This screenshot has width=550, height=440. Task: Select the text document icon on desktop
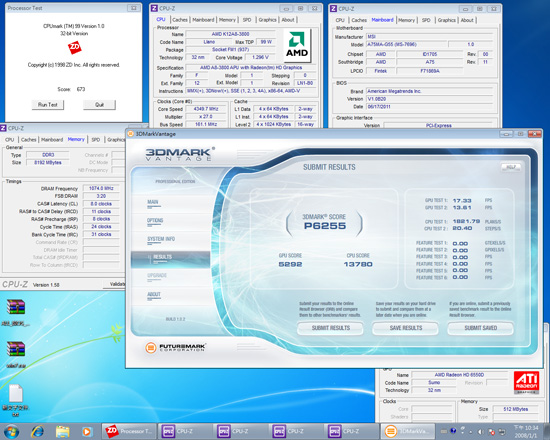16,393
